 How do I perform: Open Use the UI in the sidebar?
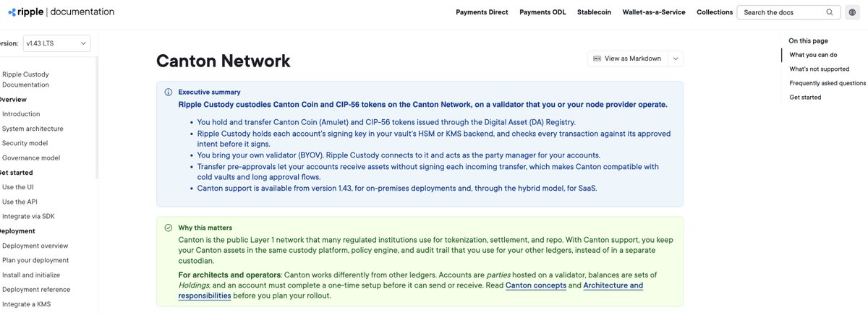18,187
